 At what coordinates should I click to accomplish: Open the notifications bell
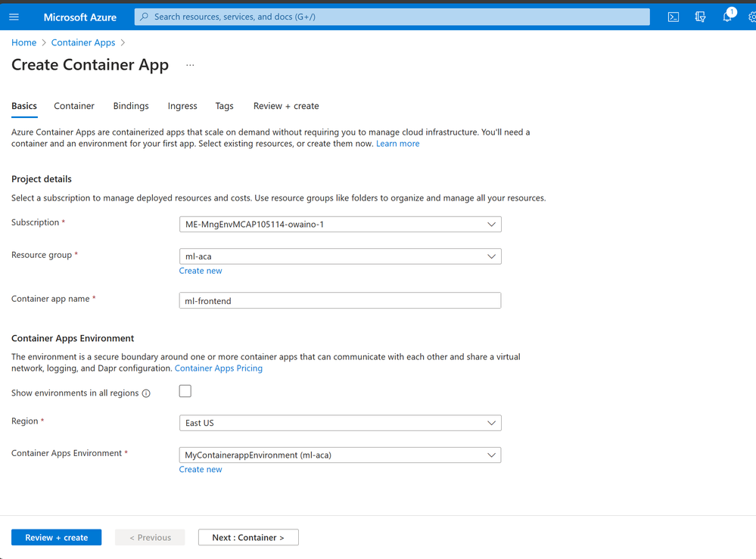pyautogui.click(x=727, y=17)
